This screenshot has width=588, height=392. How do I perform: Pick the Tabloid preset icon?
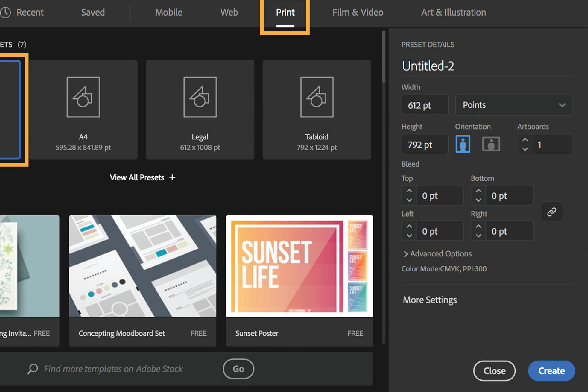pyautogui.click(x=317, y=97)
